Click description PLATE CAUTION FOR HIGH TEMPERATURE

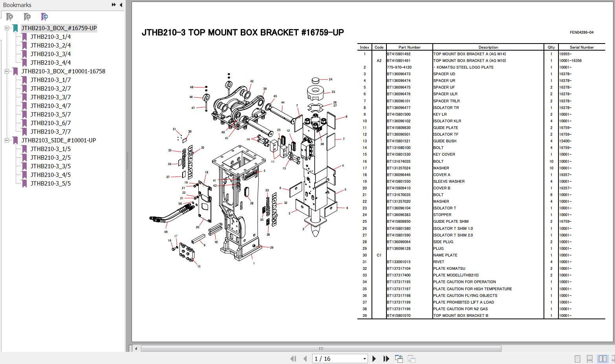point(472,289)
